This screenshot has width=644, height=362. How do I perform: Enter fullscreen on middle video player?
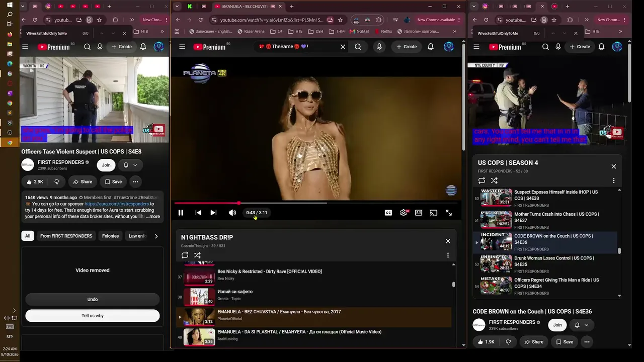pyautogui.click(x=449, y=213)
